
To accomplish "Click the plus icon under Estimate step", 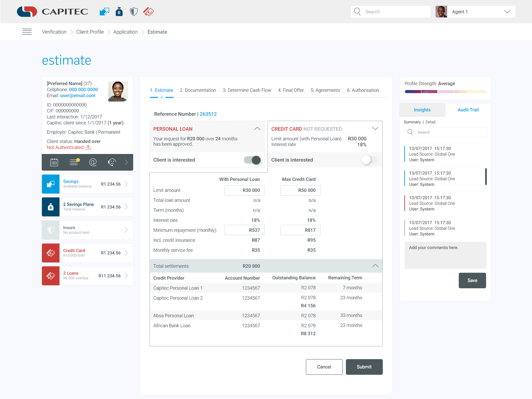I will (162, 97).
